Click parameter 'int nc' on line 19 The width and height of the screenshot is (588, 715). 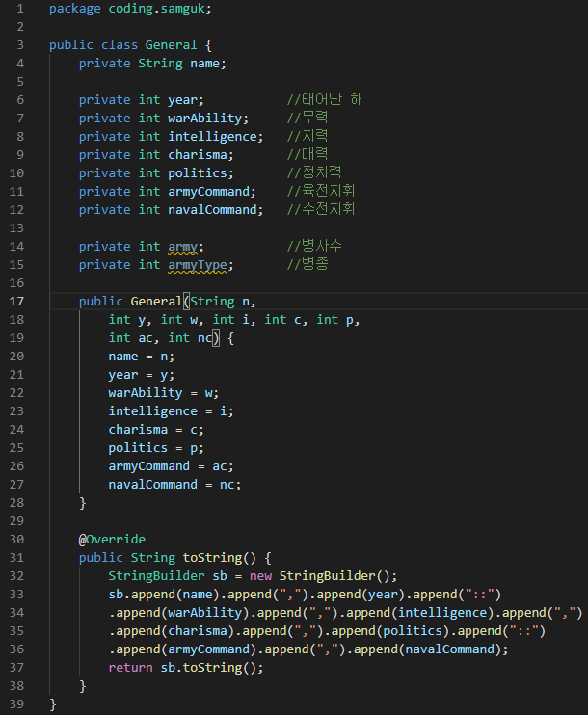tap(190, 338)
